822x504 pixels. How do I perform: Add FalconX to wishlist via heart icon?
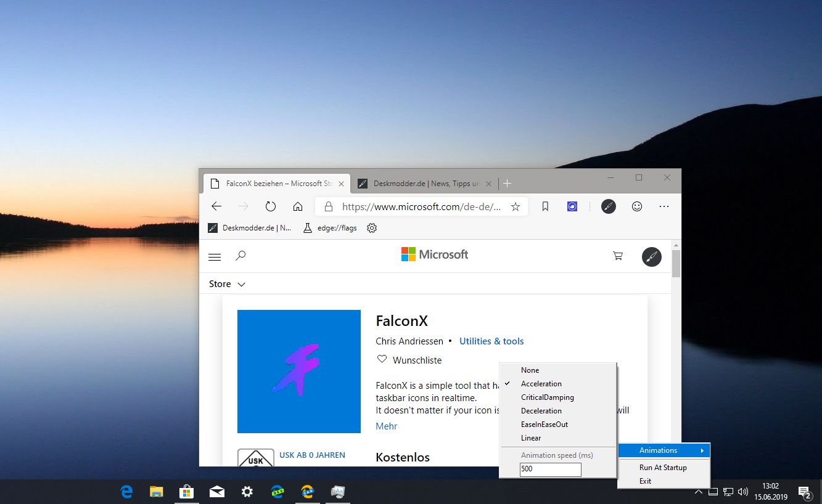[x=382, y=359]
